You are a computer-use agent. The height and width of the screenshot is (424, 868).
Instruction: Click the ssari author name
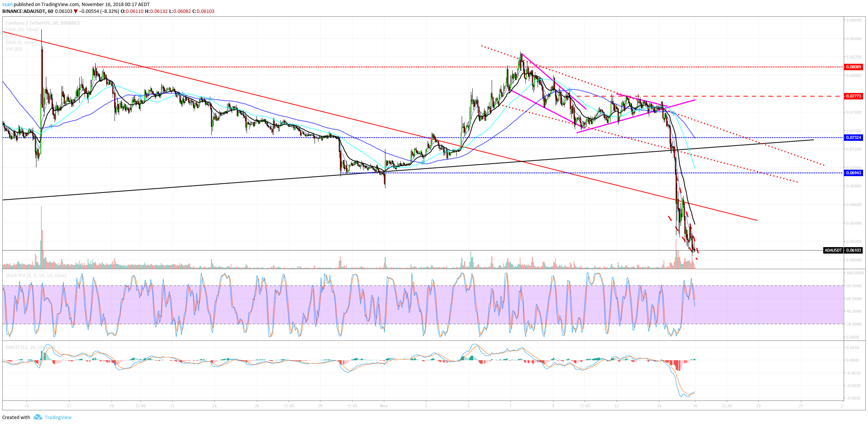coord(8,5)
